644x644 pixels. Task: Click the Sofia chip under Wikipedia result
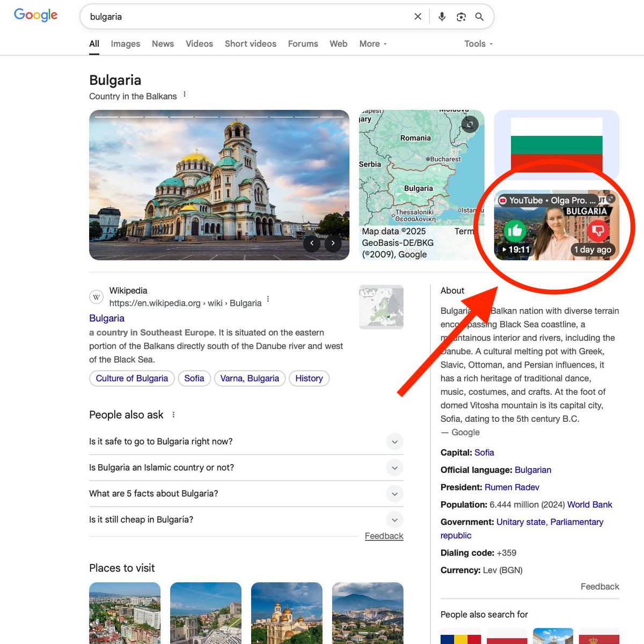tap(194, 378)
